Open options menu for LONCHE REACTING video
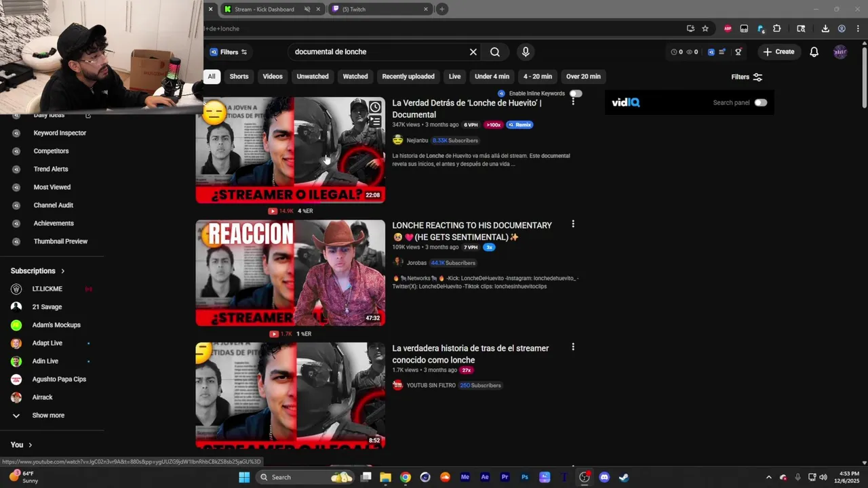This screenshot has width=868, height=488. [573, 224]
